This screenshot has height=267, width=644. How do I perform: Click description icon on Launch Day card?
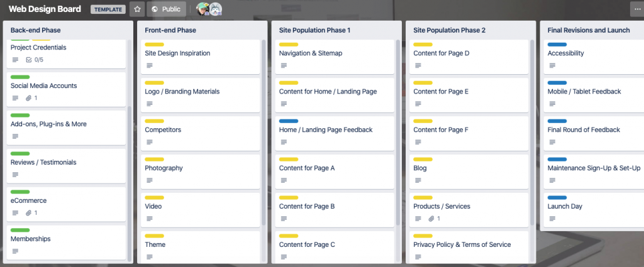[x=552, y=219]
